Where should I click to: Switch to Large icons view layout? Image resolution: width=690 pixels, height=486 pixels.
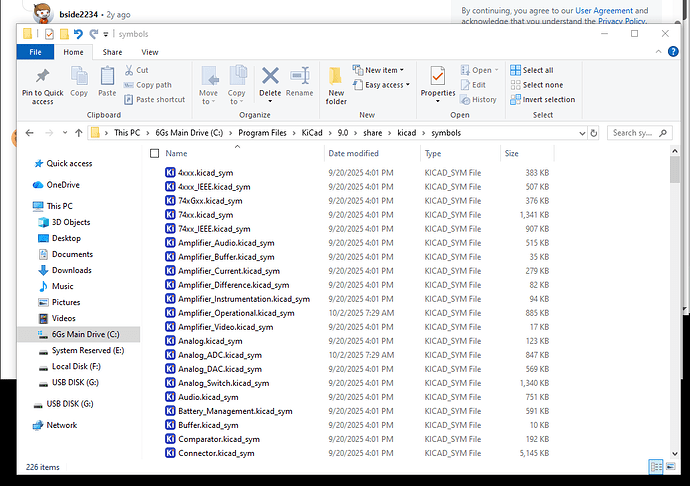coord(671,467)
